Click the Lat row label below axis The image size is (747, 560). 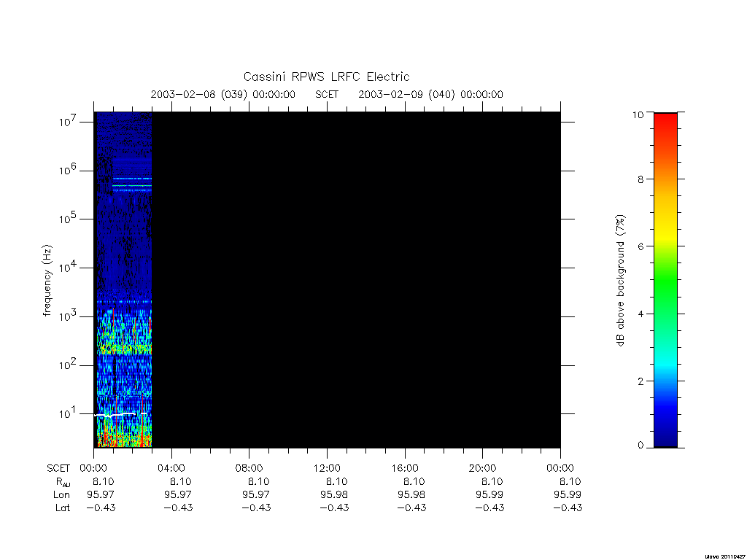[63, 508]
